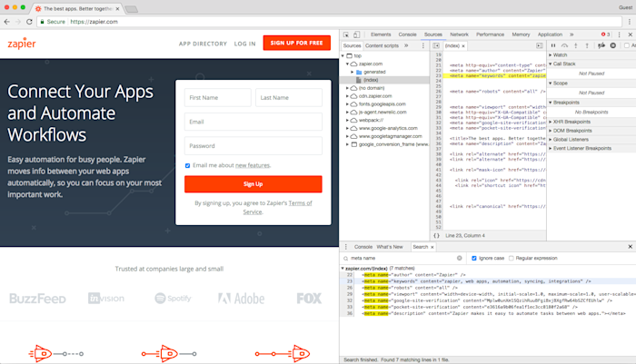Click the inspect element picker icon
Screen dimensions: 636x364
coord(346,34)
